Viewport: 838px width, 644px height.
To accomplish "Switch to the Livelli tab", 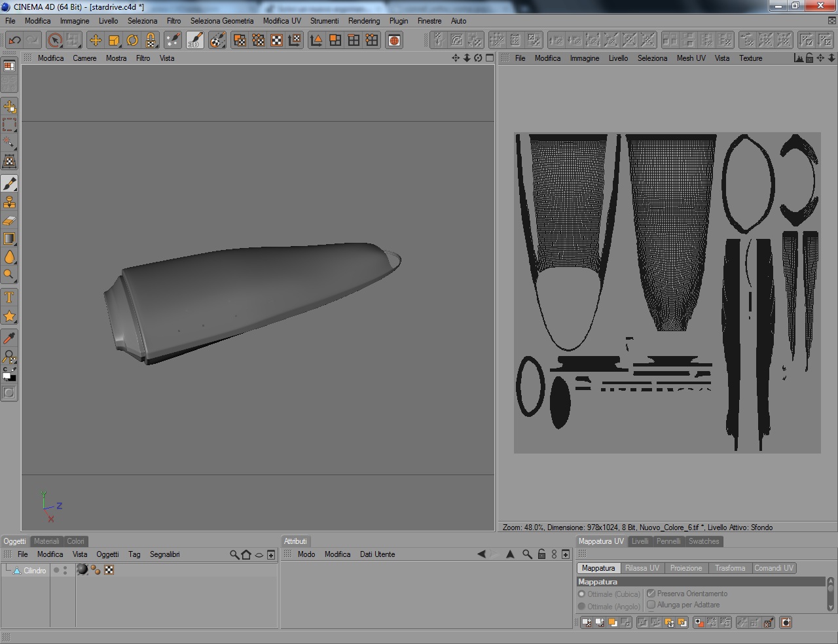I will (x=640, y=541).
